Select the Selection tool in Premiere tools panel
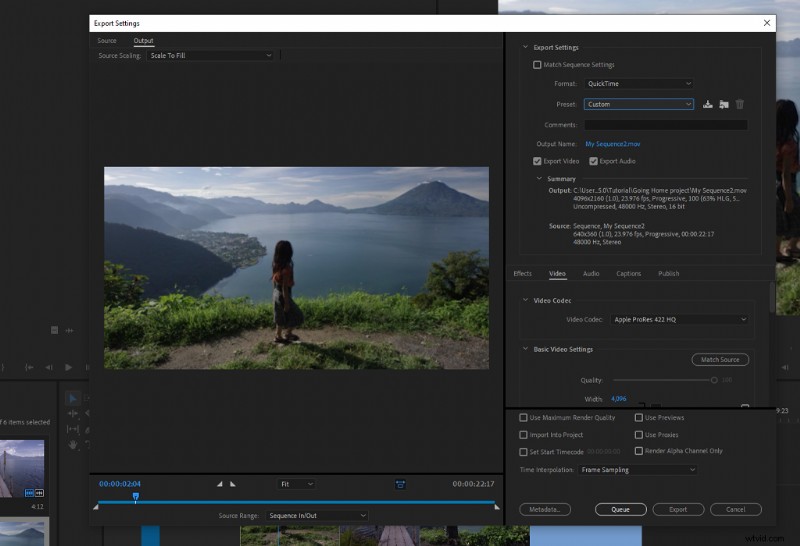The width and height of the screenshot is (800, 546). coord(72,398)
